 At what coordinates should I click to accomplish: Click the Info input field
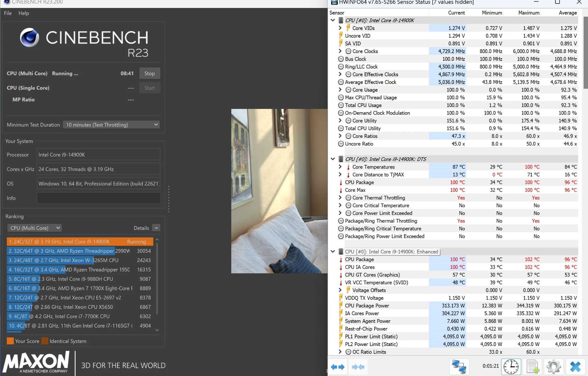98,198
